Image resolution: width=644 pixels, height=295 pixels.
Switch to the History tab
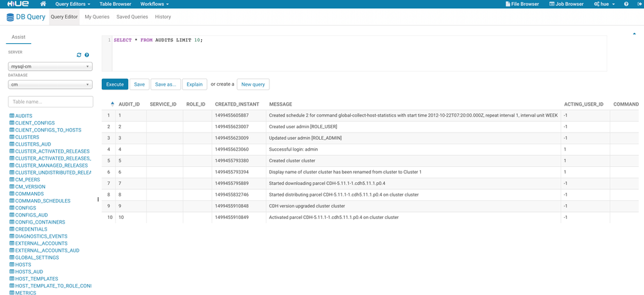163,17
